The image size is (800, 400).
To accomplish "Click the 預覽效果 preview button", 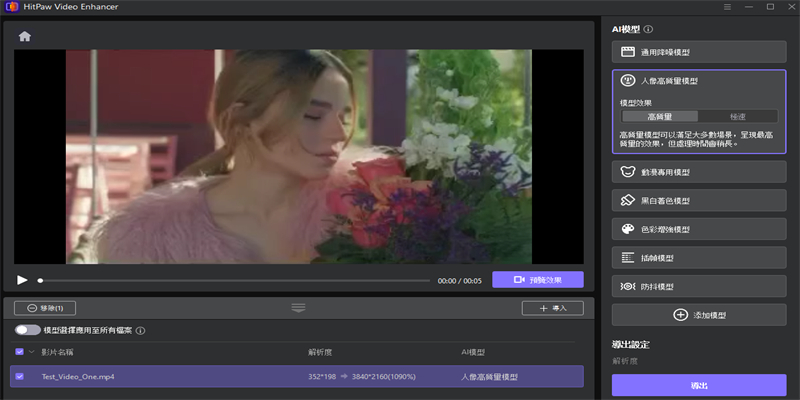I will point(538,280).
